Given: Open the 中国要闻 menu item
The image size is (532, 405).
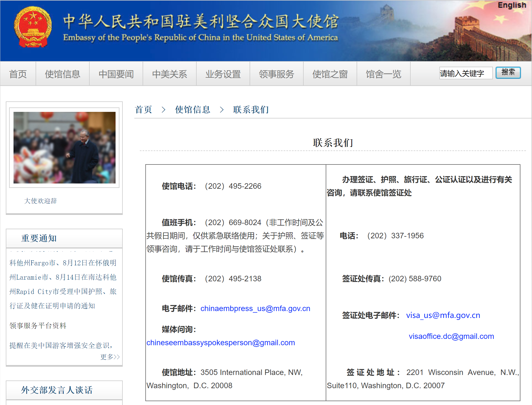Looking at the screenshot, I should pyautogui.click(x=116, y=74).
